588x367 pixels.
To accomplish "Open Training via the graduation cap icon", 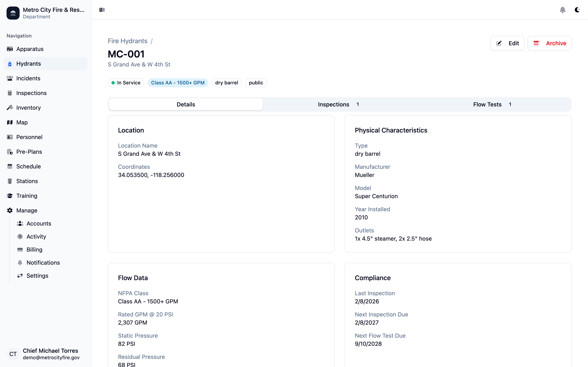I will pyautogui.click(x=10, y=196).
